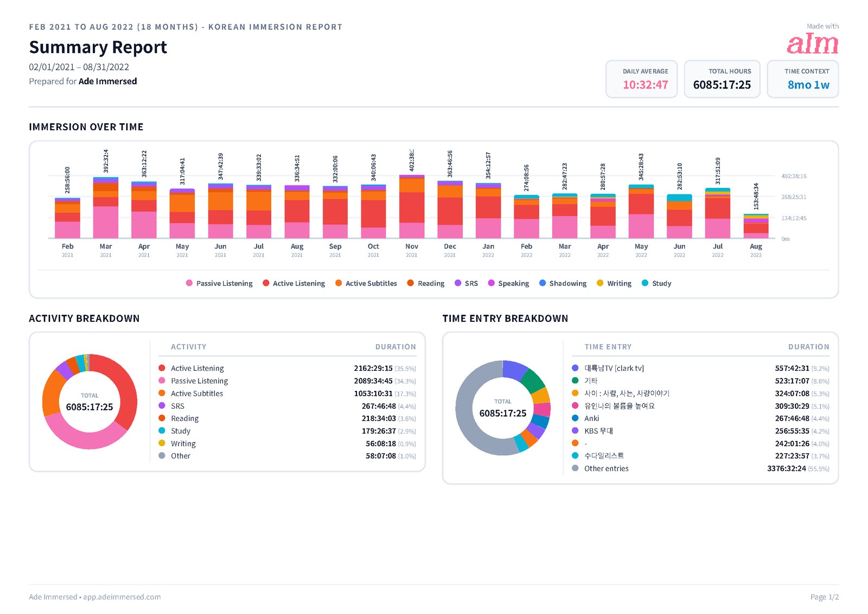
Task: Click the May 2022 bar
Action: [641, 211]
